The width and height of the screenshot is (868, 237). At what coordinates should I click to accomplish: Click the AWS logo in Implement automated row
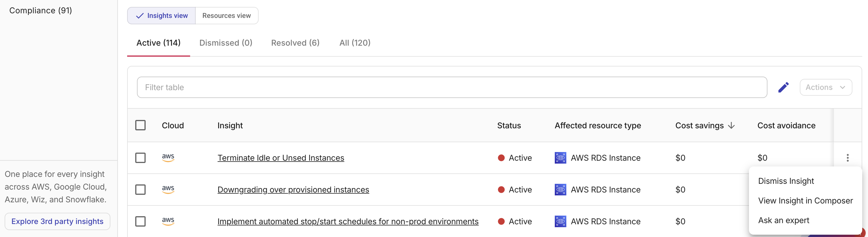click(168, 221)
